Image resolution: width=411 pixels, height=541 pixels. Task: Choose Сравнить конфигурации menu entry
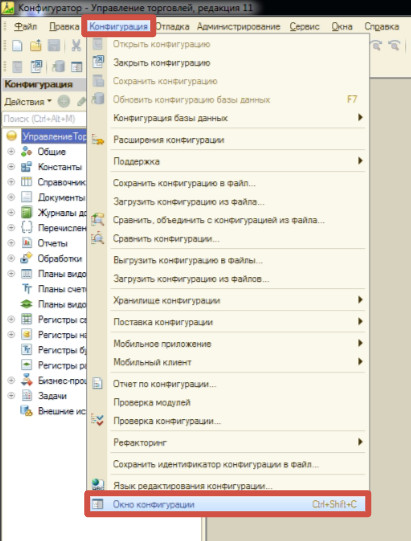pyautogui.click(x=228, y=238)
